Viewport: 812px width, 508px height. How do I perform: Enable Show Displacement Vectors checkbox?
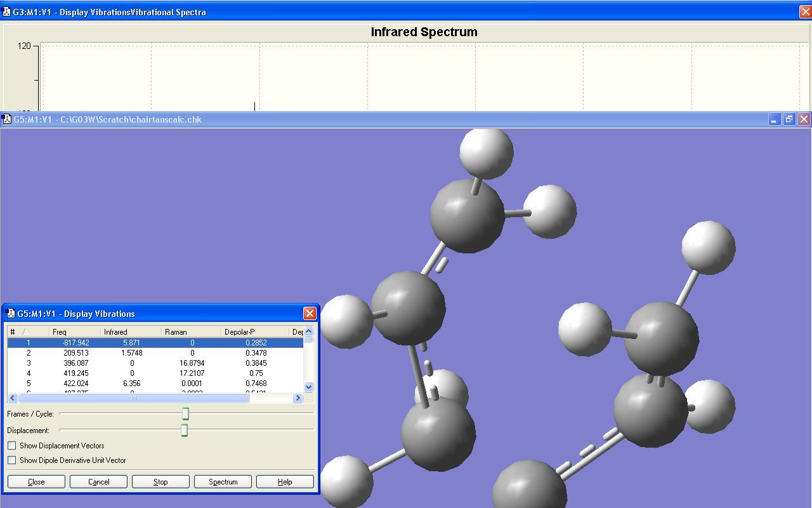(x=12, y=446)
